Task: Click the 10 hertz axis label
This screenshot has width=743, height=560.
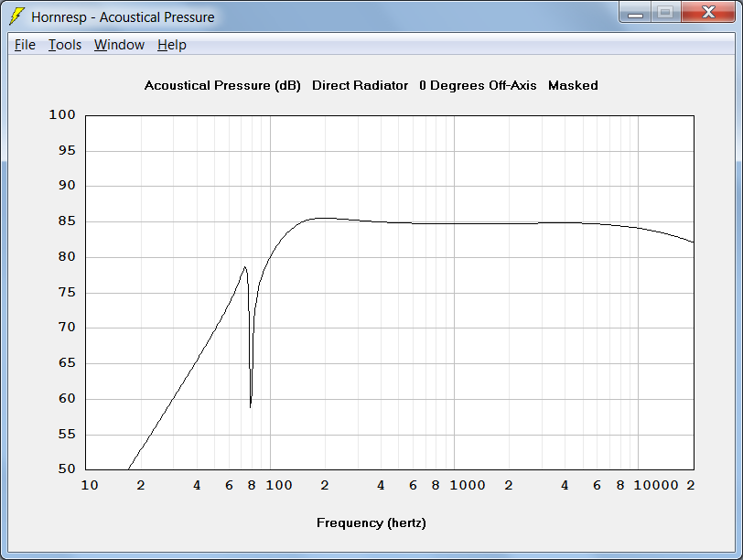Action: click(90, 485)
